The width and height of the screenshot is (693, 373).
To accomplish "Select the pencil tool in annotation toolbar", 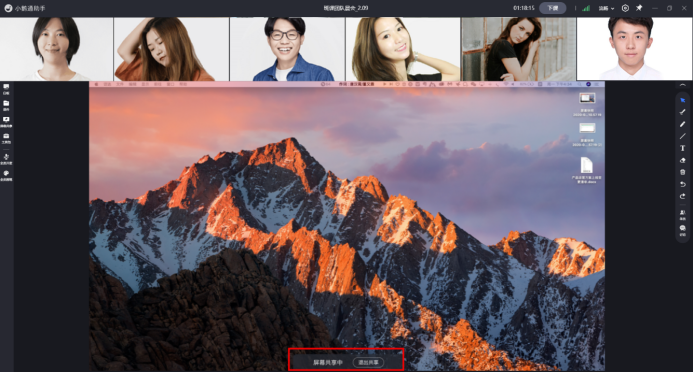I will pyautogui.click(x=683, y=124).
